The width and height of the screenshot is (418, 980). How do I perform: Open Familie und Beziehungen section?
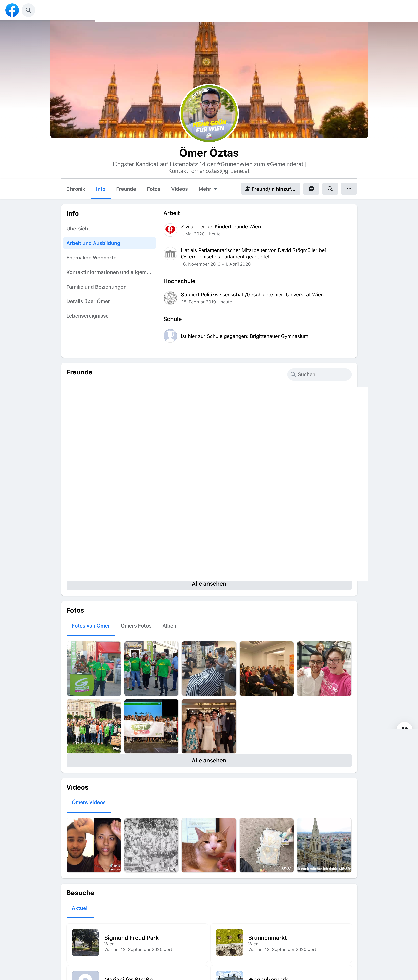pyautogui.click(x=109, y=287)
